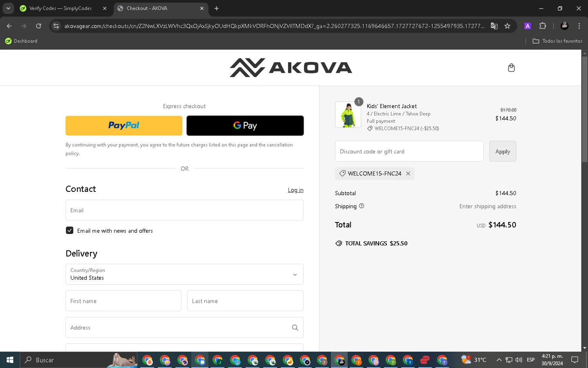Open the notifications center icon
Screen dimensions: 588x368
pos(575,360)
